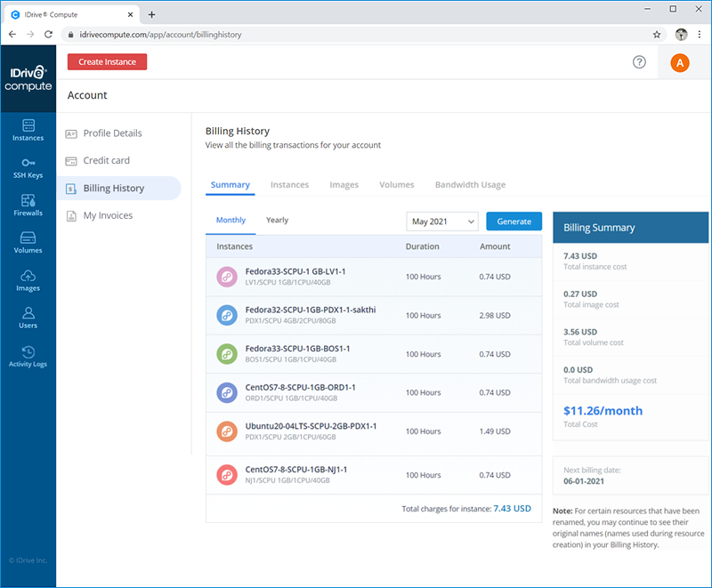Click the pink Fedora33 LV1 instance icon

click(227, 277)
